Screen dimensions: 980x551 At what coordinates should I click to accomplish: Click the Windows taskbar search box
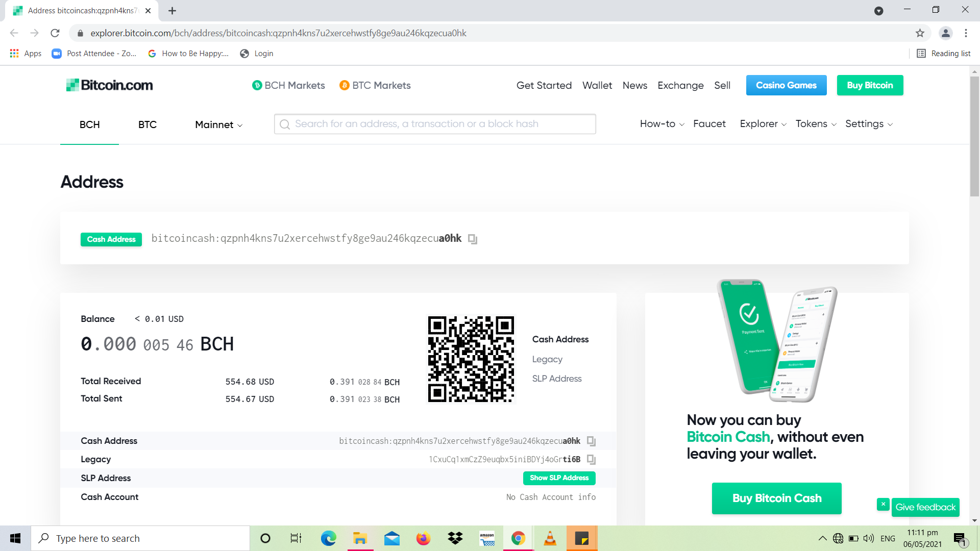[140, 538]
